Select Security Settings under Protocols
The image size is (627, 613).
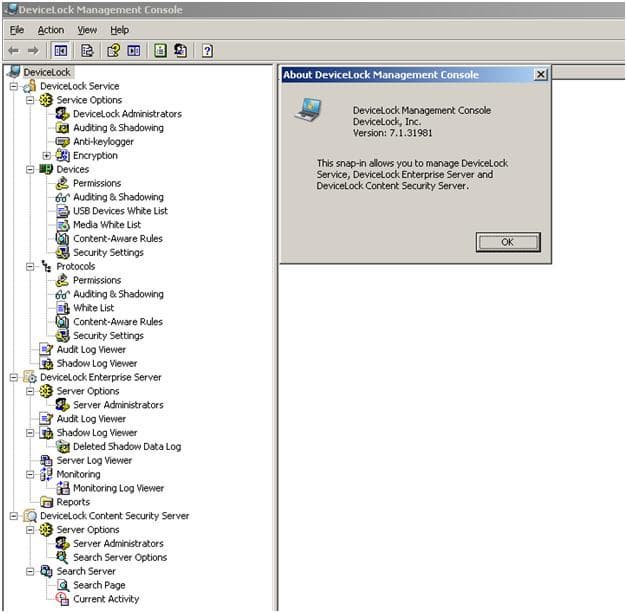click(108, 335)
